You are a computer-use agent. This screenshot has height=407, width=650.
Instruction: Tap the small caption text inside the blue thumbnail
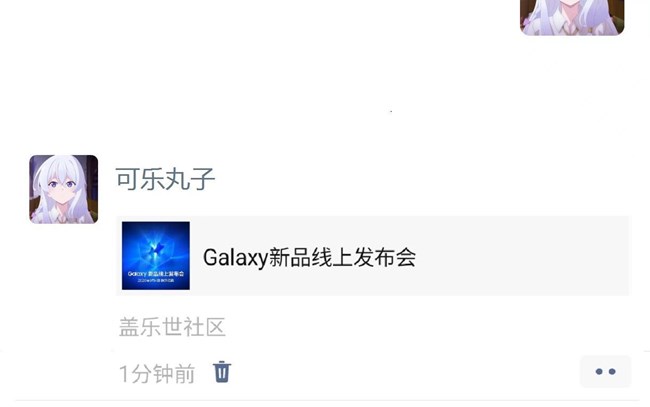click(156, 277)
